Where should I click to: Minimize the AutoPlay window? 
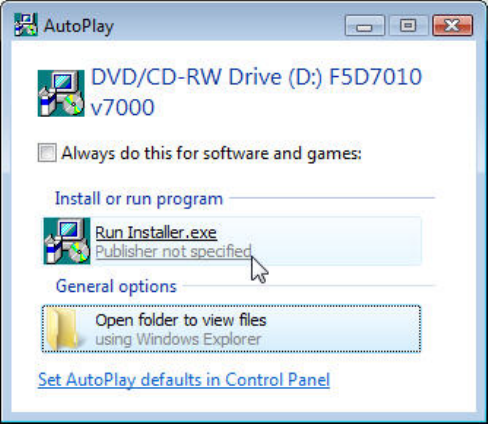tap(364, 26)
